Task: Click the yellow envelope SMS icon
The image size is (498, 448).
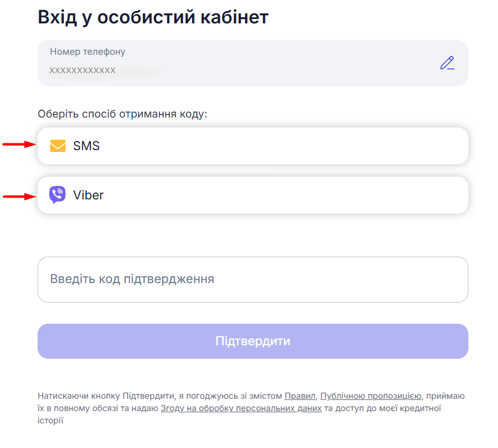Action: (57, 146)
